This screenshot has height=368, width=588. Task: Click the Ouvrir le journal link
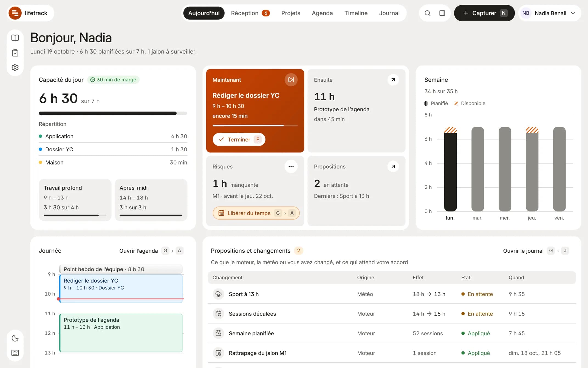[x=536, y=250]
